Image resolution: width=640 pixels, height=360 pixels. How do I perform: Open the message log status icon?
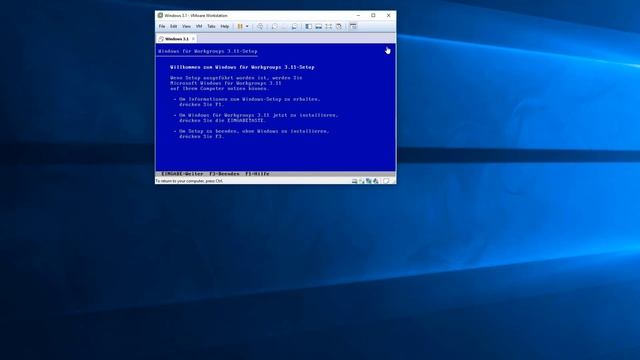[x=386, y=181]
